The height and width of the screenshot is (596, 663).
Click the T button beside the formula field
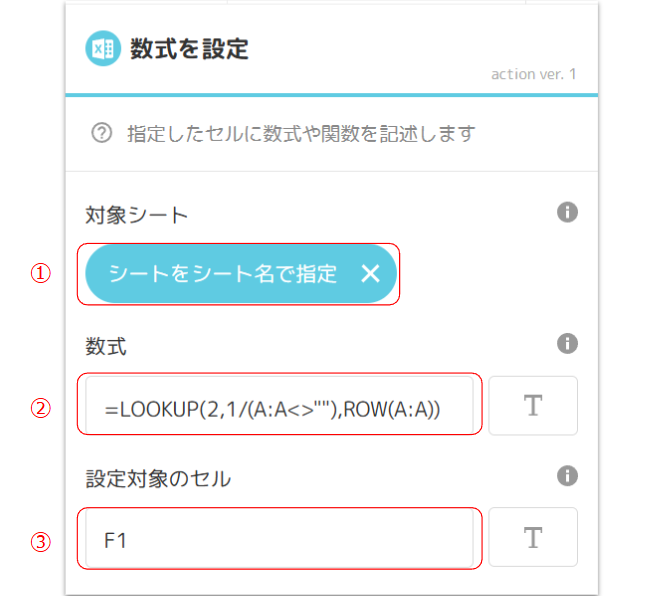click(x=533, y=406)
